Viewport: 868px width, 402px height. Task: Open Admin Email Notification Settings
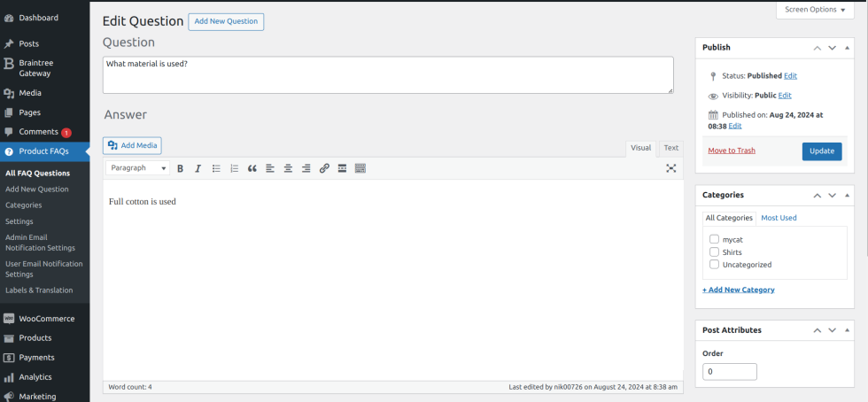41,243
